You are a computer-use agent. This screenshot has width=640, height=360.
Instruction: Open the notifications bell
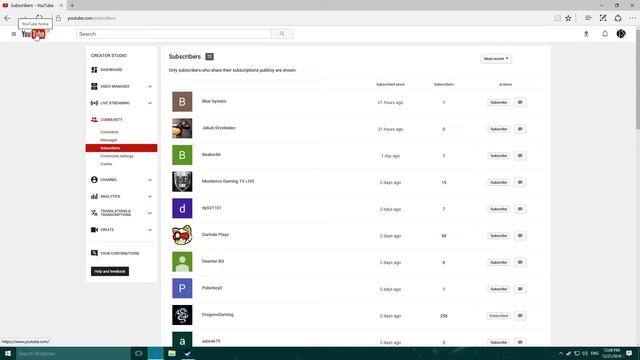click(x=605, y=34)
